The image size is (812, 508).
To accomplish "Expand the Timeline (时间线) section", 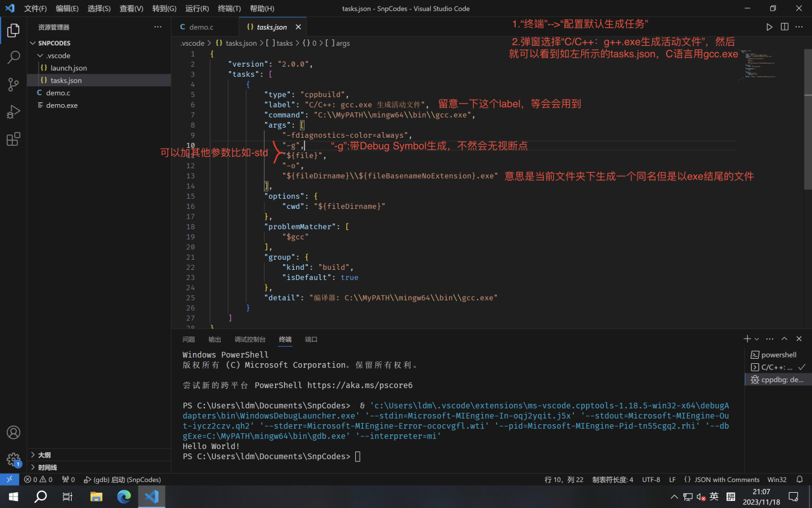I will tap(99, 467).
